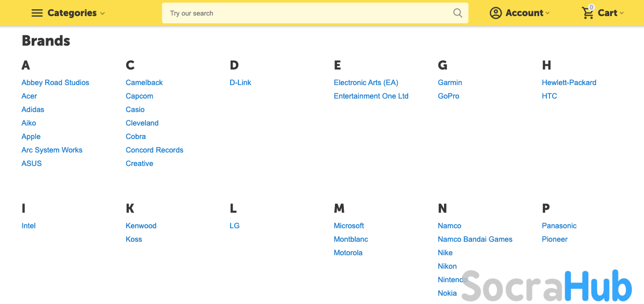Open the Pioneer brand link
Viewport: 644px width, 304px height.
click(555, 239)
